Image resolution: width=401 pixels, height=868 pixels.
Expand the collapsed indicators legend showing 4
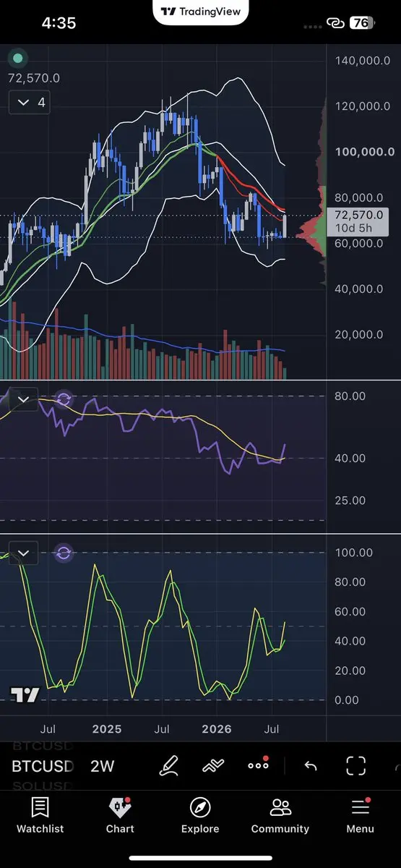tap(30, 103)
